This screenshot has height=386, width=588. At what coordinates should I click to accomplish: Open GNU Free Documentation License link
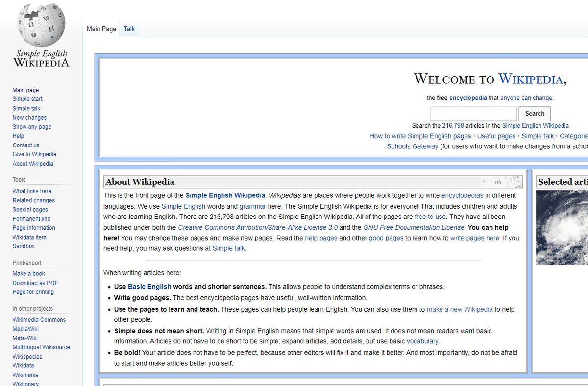click(x=414, y=227)
